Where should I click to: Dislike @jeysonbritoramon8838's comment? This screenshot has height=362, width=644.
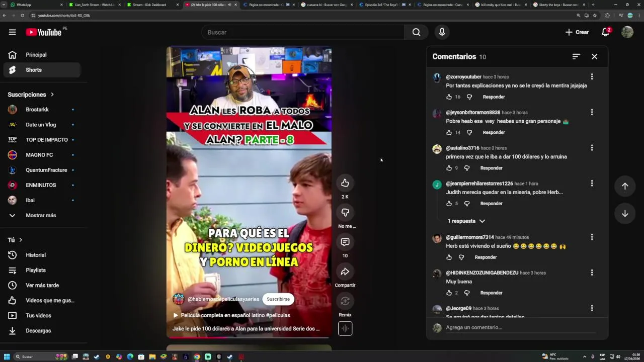(x=469, y=133)
